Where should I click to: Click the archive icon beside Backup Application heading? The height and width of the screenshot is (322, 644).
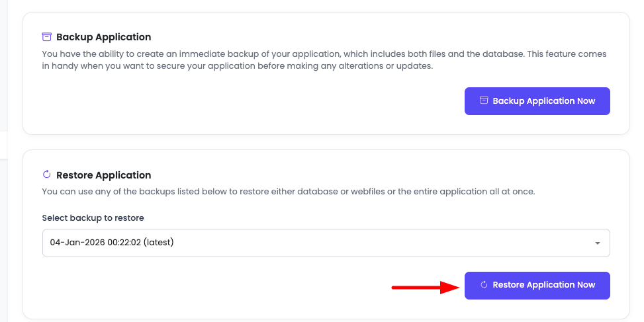(x=47, y=37)
